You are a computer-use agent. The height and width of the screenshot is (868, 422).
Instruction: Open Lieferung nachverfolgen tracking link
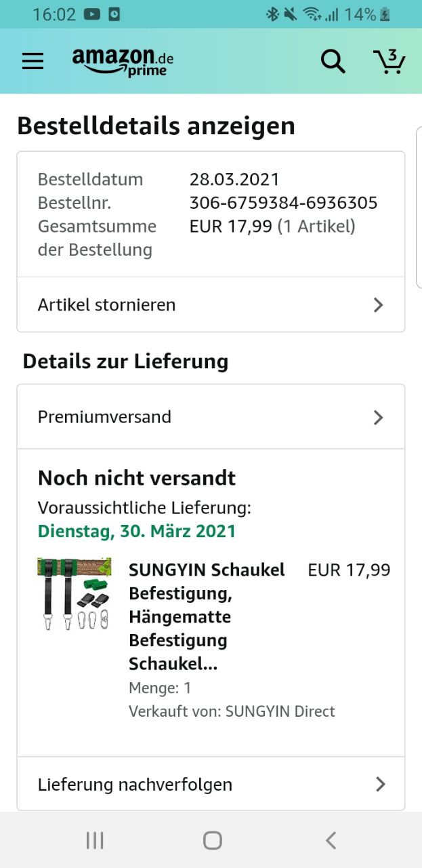(x=135, y=785)
